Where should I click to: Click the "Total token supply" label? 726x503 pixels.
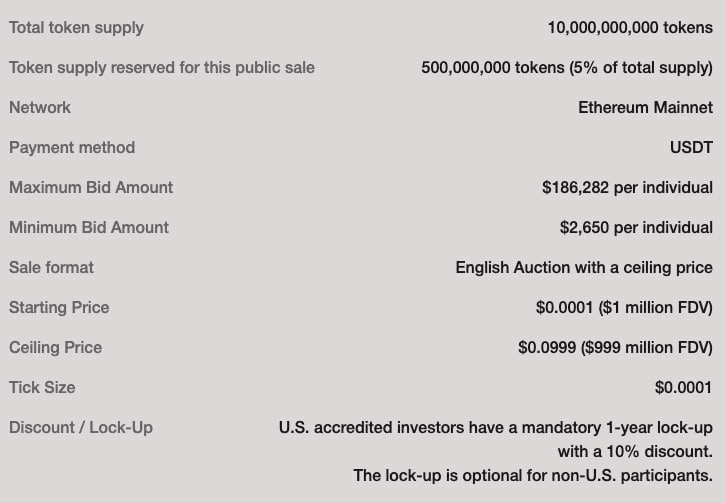point(76,28)
